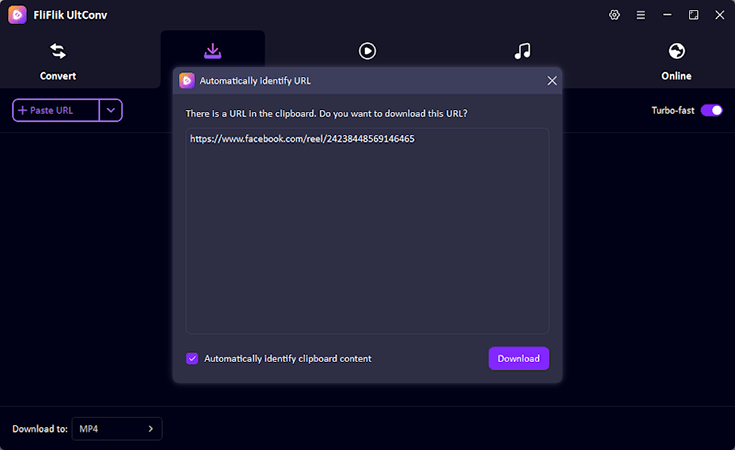Click the FliFlik UltConv title text
Viewport: 735px width, 450px height.
point(70,15)
